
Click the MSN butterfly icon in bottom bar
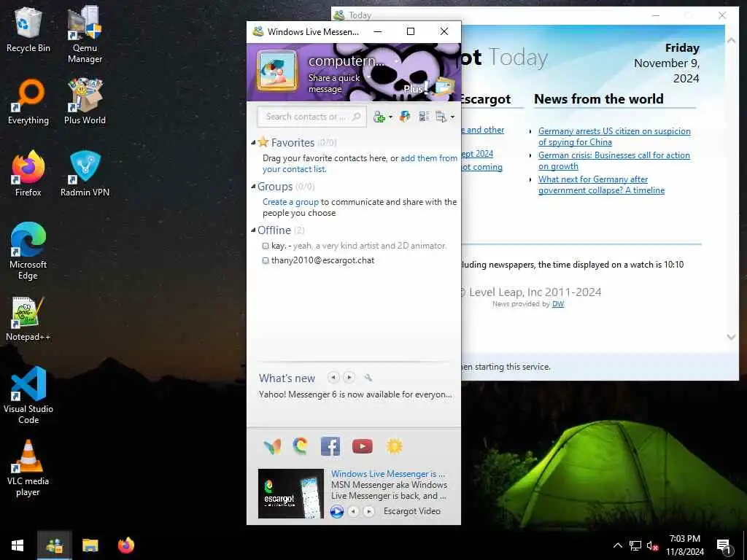point(272,446)
